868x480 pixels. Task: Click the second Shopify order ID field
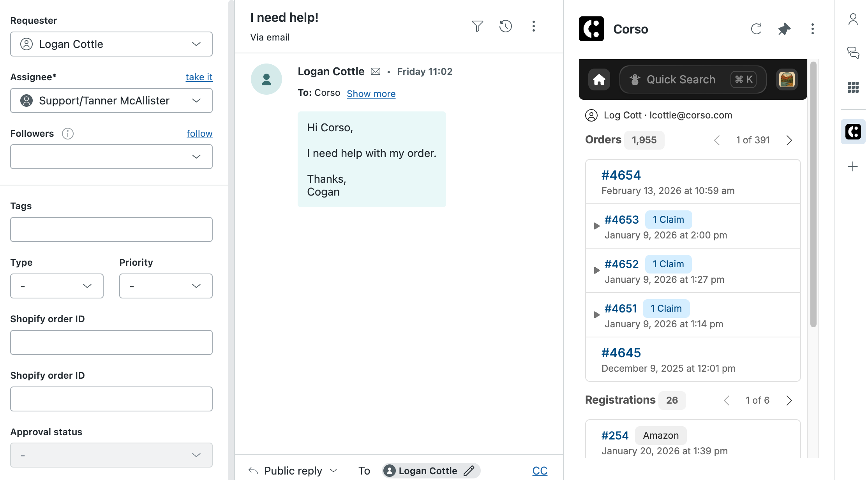[111, 399]
